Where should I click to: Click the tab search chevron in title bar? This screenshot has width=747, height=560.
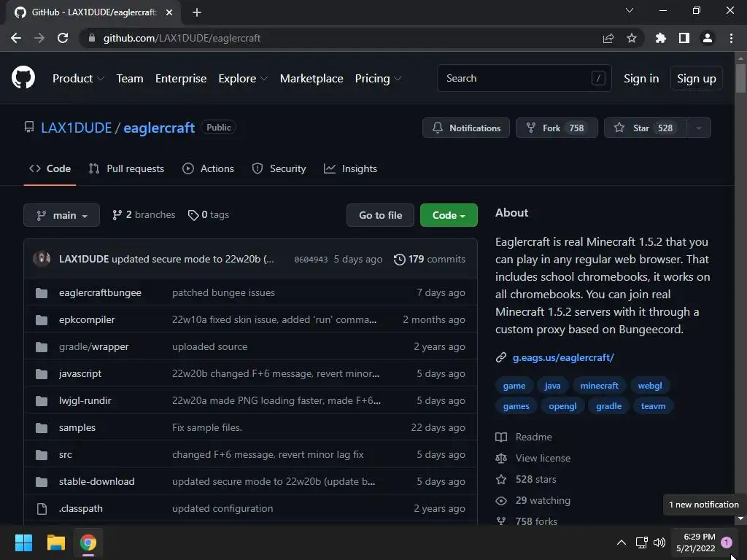tap(630, 10)
